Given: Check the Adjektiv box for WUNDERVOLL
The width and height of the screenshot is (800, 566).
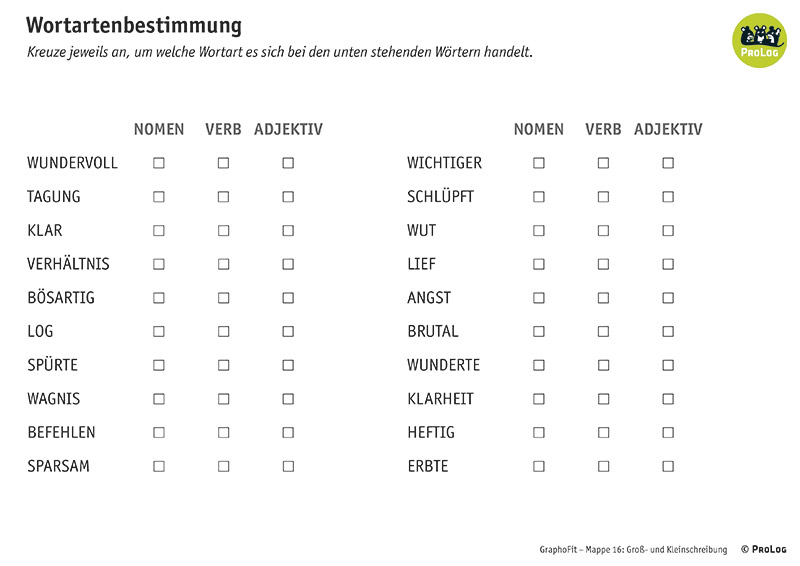Looking at the screenshot, I should point(288,163).
